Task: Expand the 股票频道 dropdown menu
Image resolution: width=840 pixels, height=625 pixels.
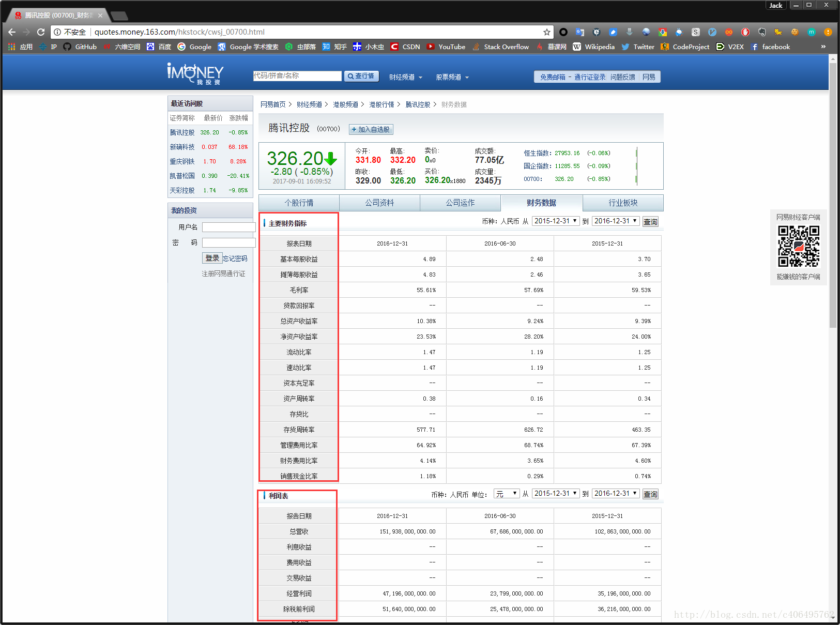Action: (x=452, y=77)
